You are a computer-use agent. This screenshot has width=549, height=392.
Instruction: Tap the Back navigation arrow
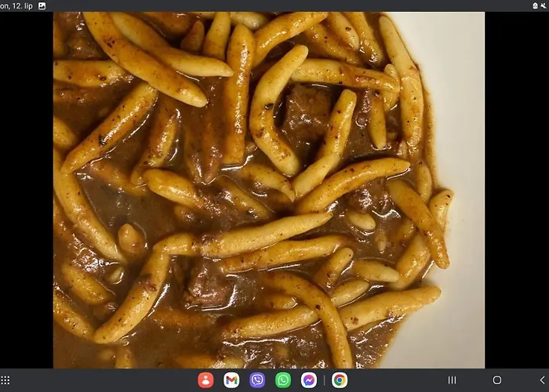click(541, 380)
